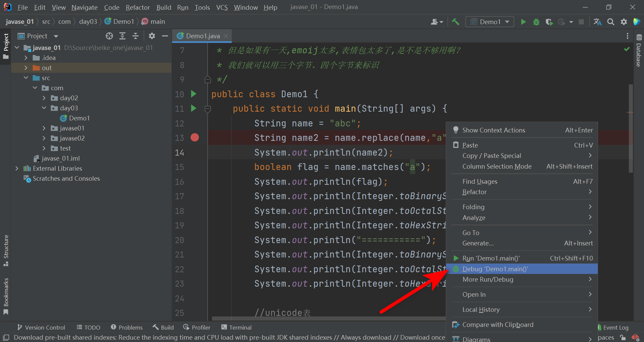644x342 pixels.
Task: Open the Bookmarks tool window
Action: pos(6,296)
